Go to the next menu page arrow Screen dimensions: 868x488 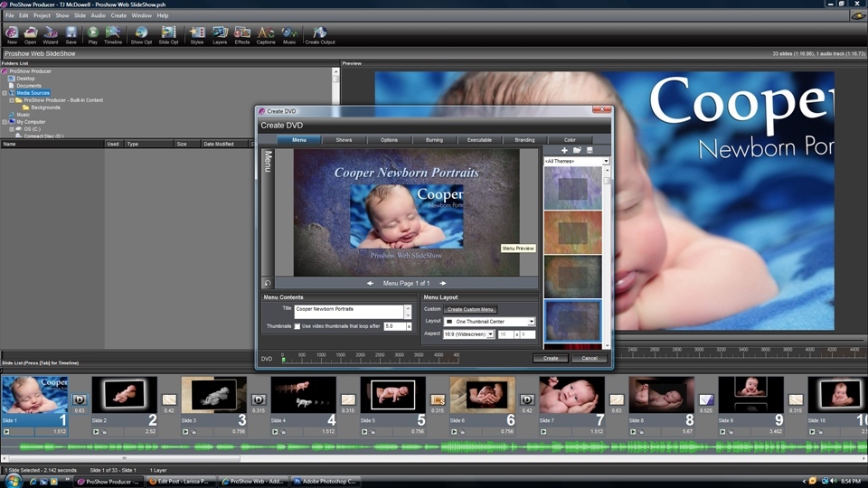click(x=443, y=283)
